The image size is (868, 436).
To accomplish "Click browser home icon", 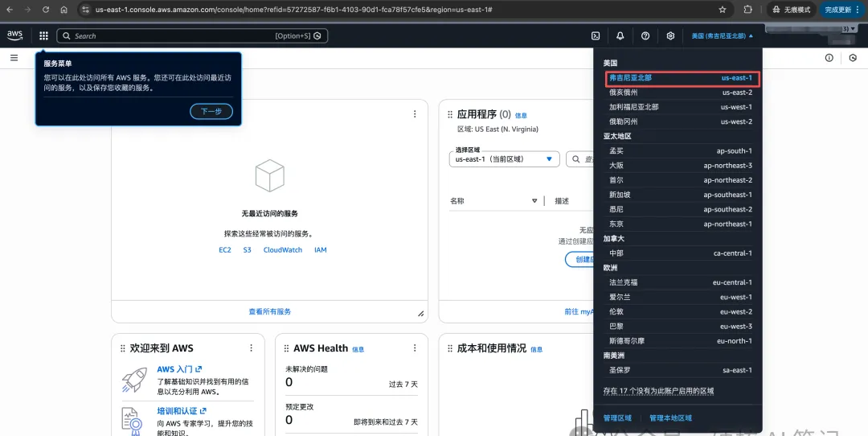I will [64, 10].
